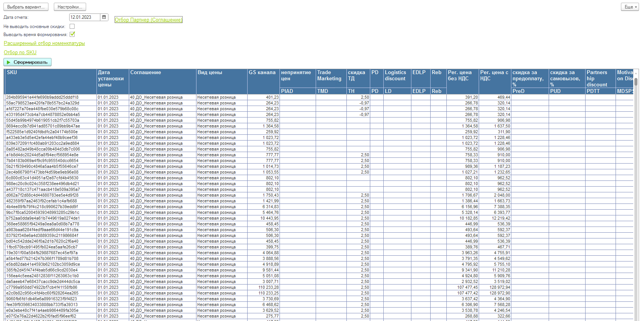Click the vertical scrollbar thumb of the report
The image size is (644, 321).
(x=636, y=82)
